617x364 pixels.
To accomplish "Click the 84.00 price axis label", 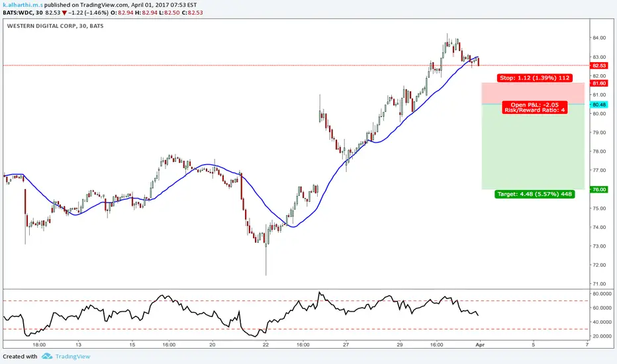I will tap(599, 38).
